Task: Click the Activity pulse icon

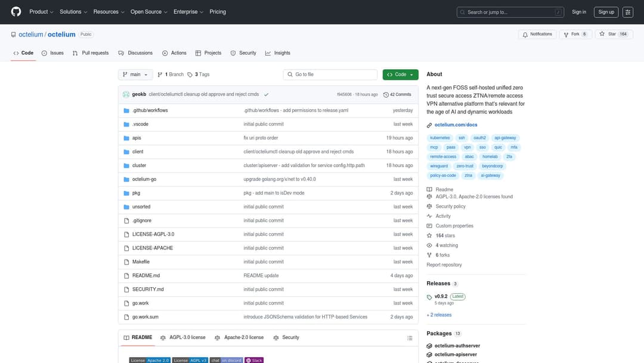Action: coord(429,216)
